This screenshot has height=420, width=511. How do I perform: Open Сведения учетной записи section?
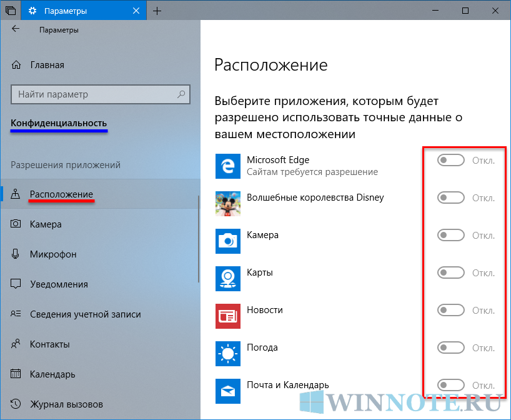[x=101, y=314]
